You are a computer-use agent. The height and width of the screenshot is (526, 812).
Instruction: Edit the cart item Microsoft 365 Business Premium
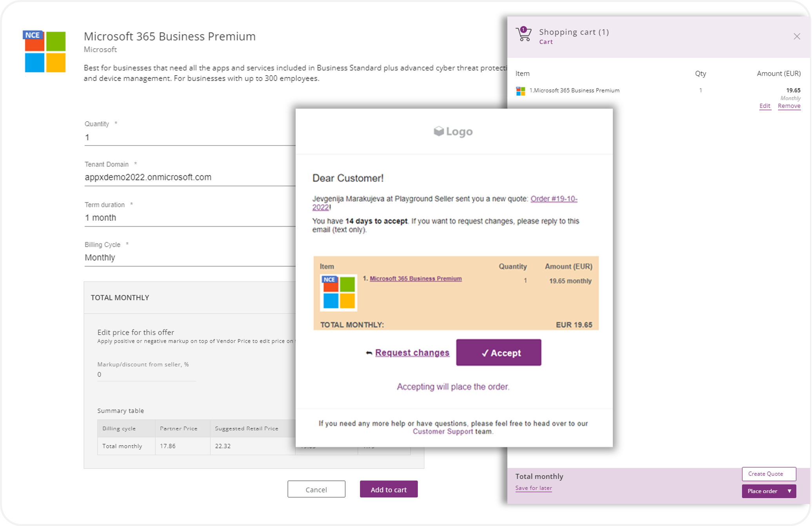[x=765, y=106]
